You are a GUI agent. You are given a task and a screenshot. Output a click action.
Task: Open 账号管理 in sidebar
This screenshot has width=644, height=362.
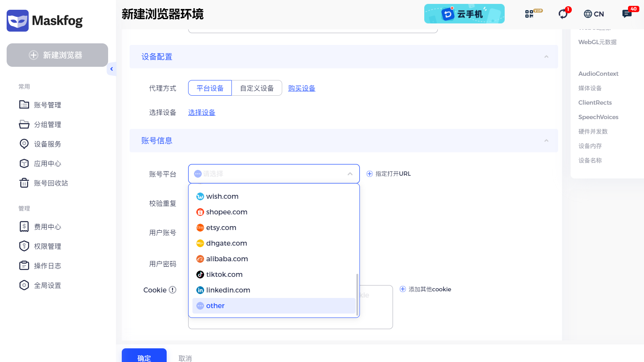[x=40, y=105]
